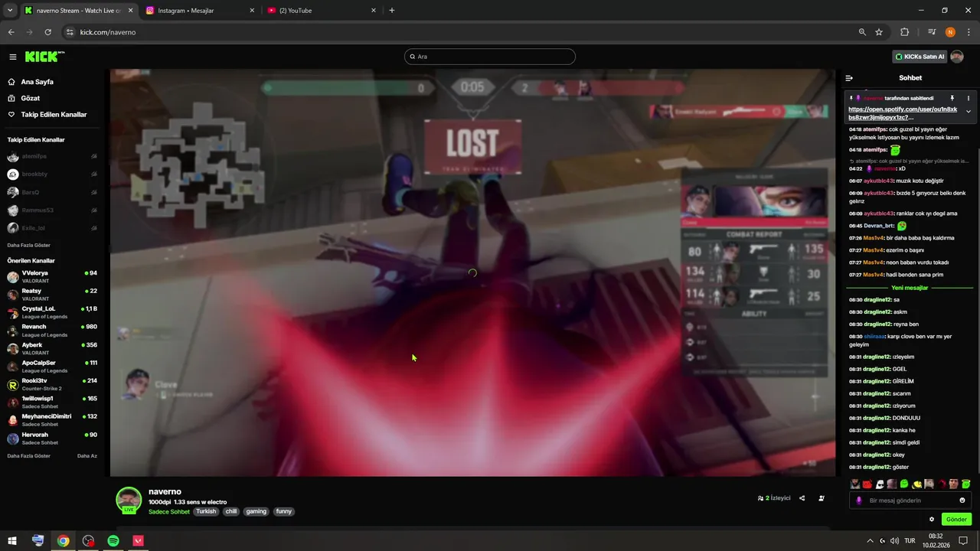Expand Daha Fazla Göster under followed channels
The height and width of the screenshot is (551, 980).
[28, 245]
